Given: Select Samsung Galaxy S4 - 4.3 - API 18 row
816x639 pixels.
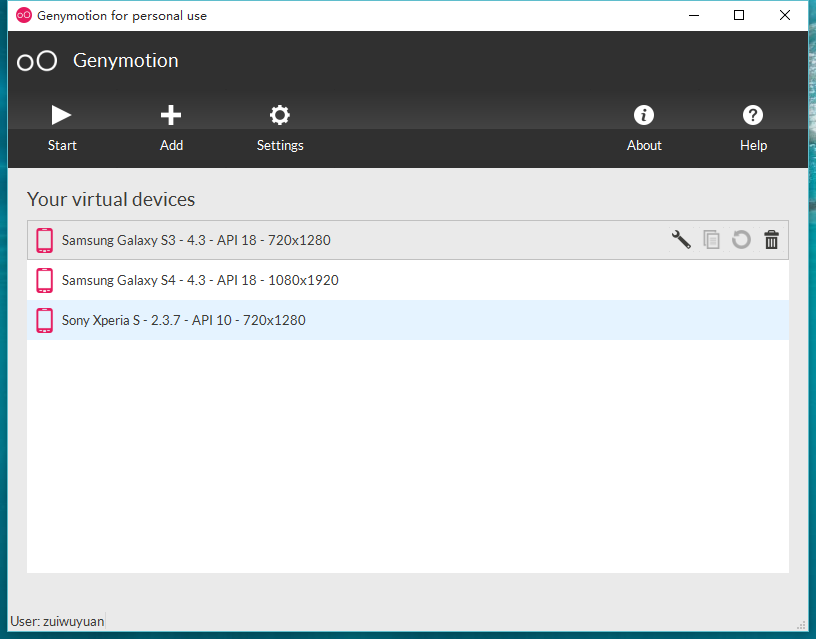Looking at the screenshot, I should [408, 280].
